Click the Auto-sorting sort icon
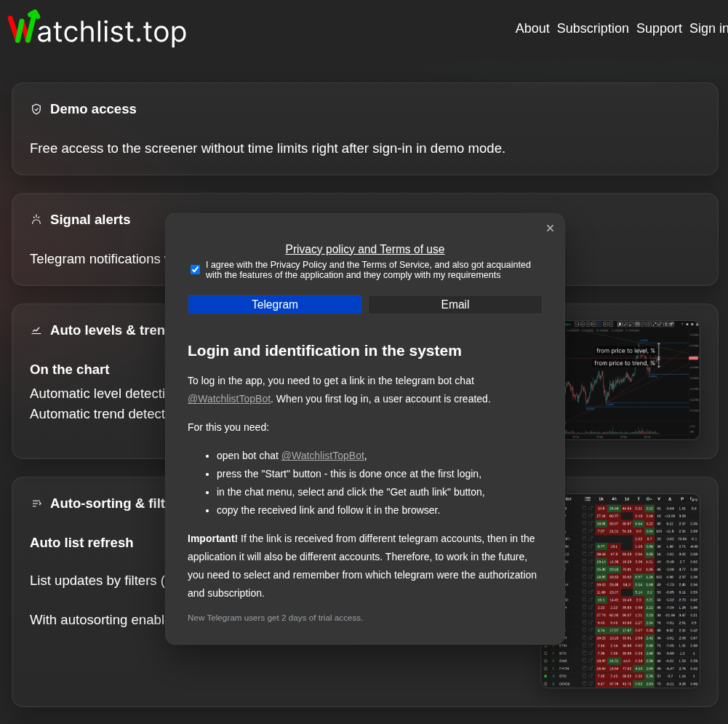Image resolution: width=728 pixels, height=724 pixels. click(x=36, y=504)
